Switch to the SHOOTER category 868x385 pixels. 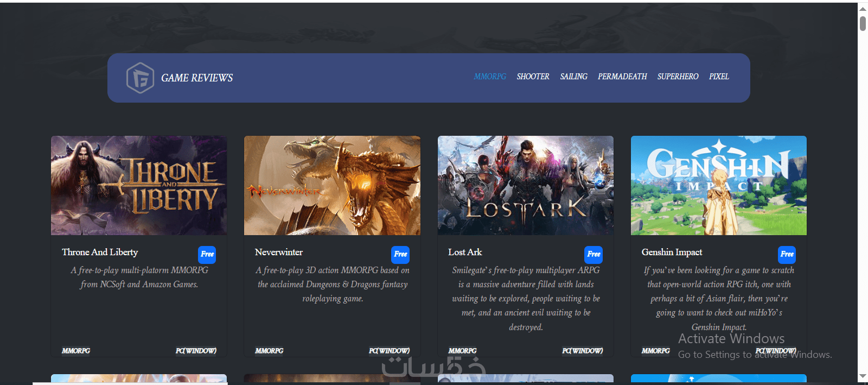coord(533,77)
